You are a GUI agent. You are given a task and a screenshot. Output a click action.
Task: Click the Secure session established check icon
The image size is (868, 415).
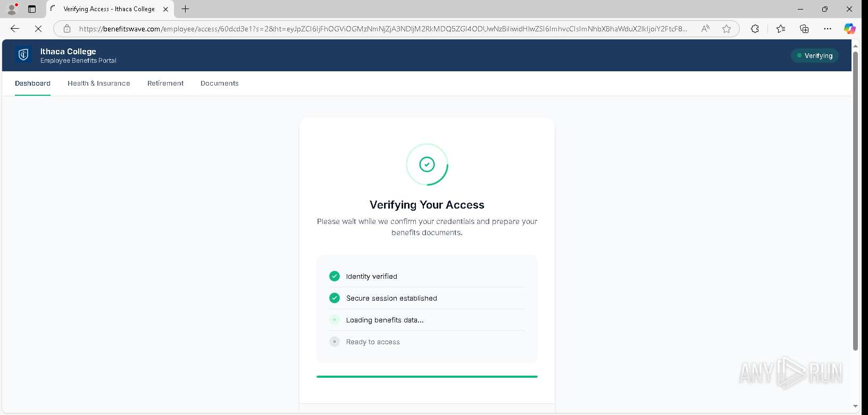pos(335,298)
